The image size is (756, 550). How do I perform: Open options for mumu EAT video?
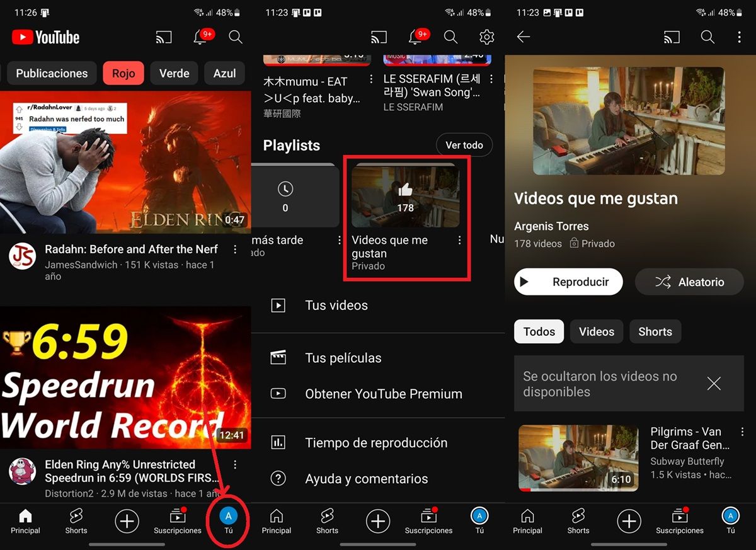(x=371, y=79)
